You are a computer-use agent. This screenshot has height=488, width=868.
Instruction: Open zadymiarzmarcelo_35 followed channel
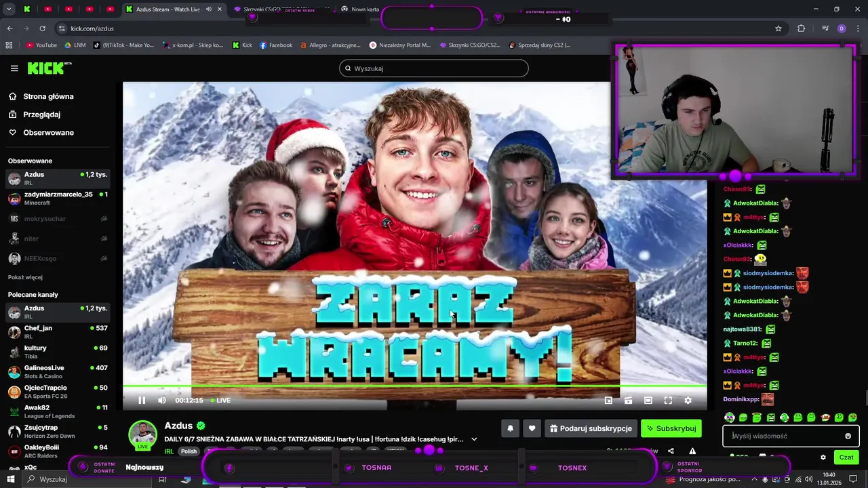58,199
